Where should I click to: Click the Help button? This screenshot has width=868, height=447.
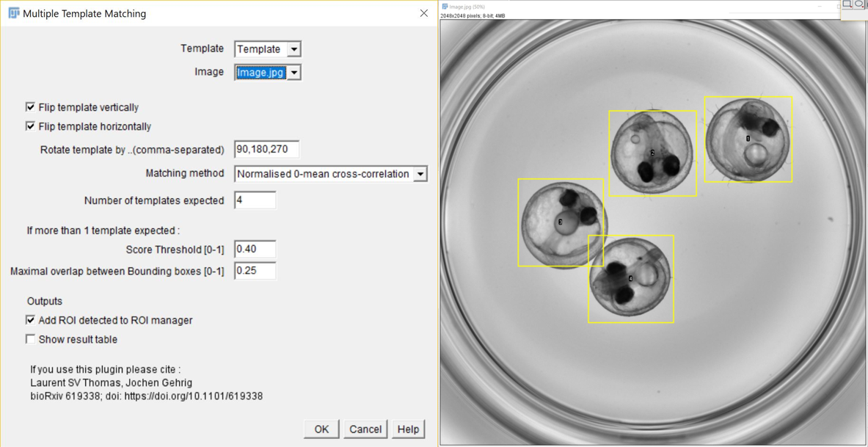pyautogui.click(x=409, y=429)
